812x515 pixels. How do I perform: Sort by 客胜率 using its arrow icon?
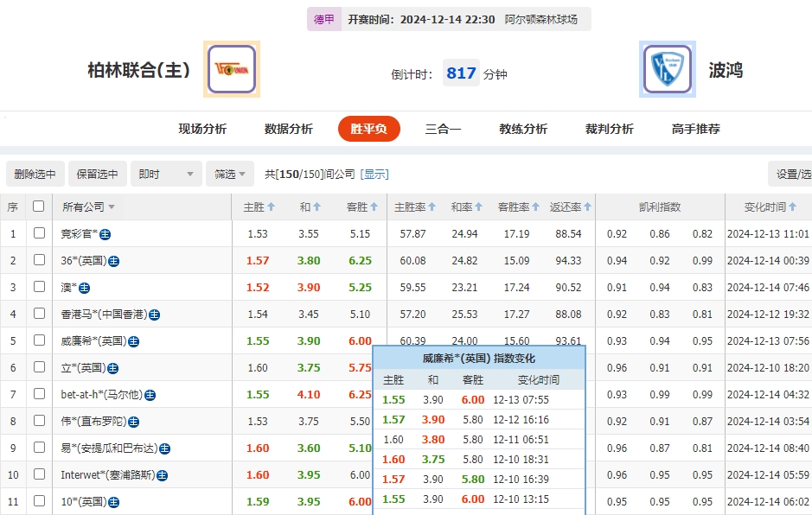(534, 207)
